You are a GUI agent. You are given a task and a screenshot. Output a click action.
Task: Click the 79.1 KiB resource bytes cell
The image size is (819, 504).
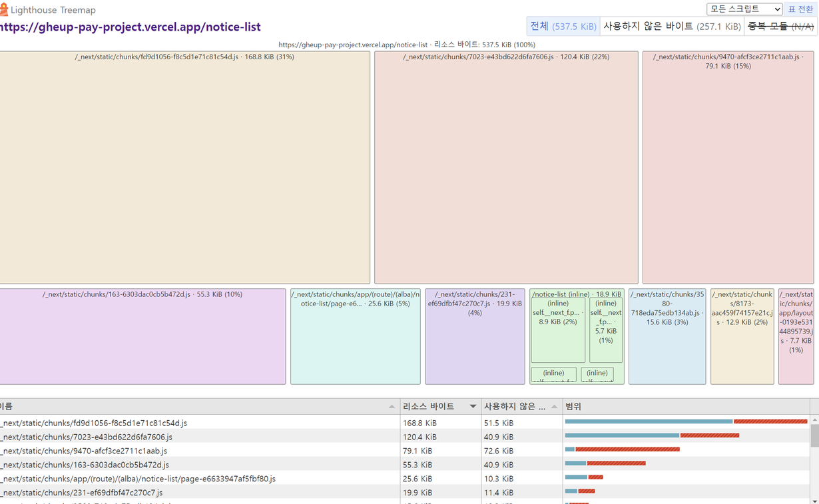[441, 451]
